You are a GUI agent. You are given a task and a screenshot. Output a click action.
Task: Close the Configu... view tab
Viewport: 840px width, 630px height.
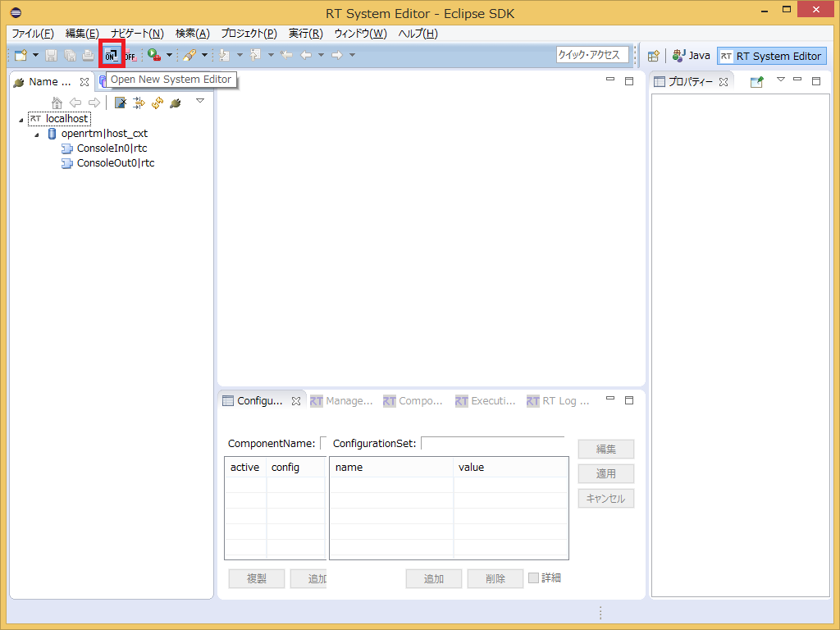point(295,400)
